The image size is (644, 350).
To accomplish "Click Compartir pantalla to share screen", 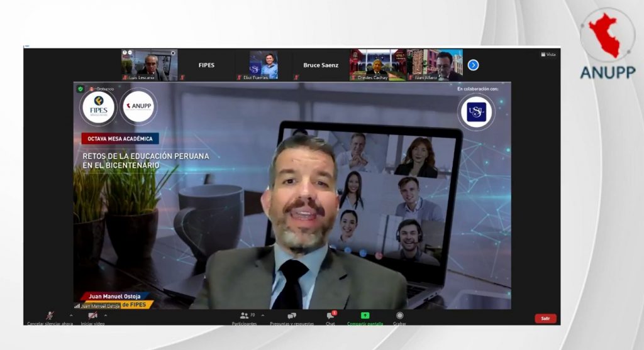I will pos(365,318).
